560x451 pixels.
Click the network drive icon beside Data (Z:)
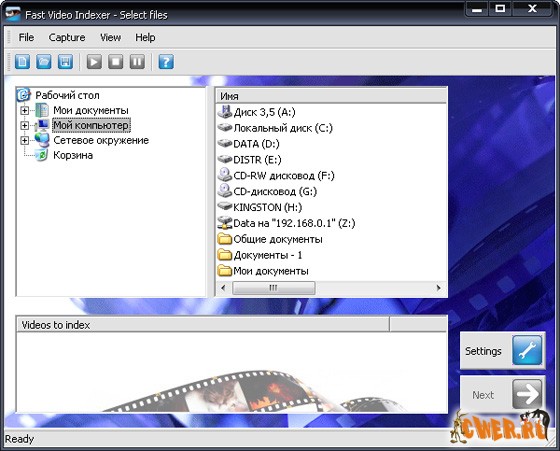coord(225,222)
